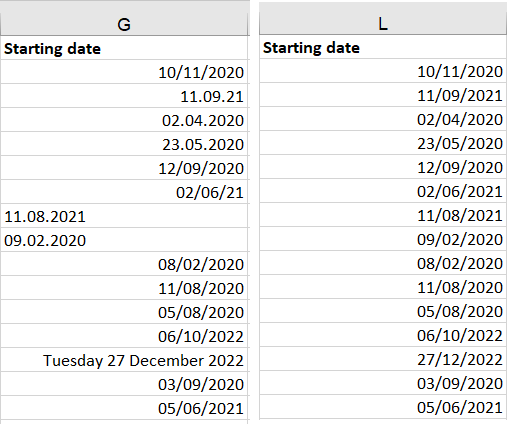
Task: Select the cell containing 23.05.2020
Action: coord(124,144)
